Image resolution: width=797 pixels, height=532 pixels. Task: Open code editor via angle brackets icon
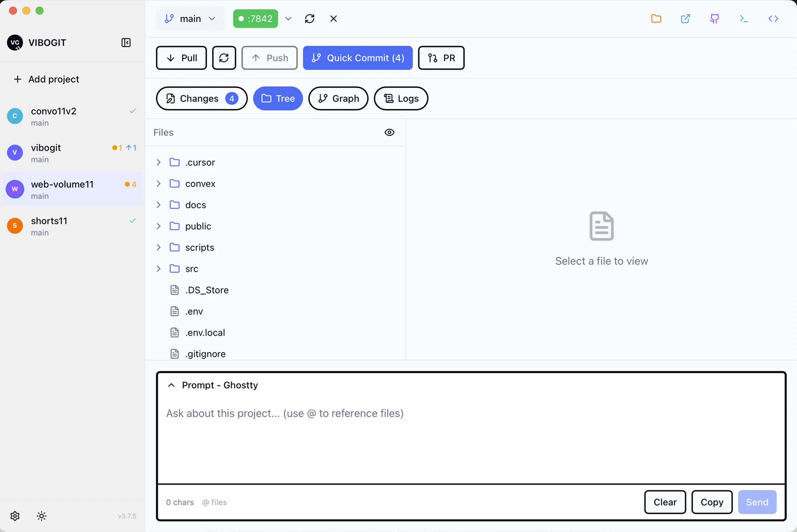point(773,19)
